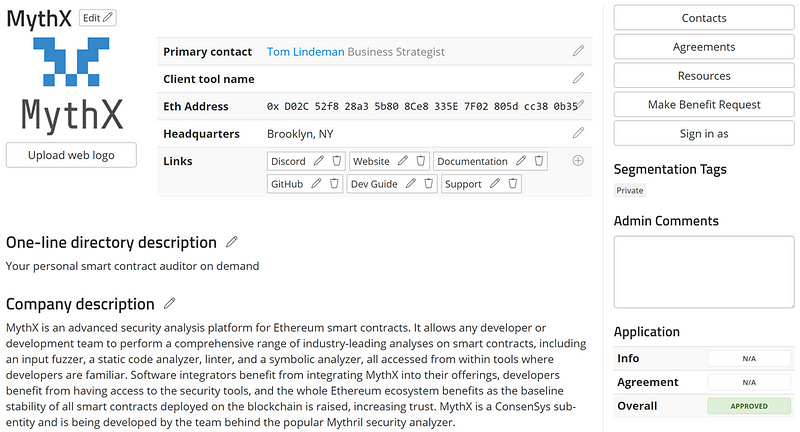
Task: Edit the Support link pencil icon
Action: coord(495,183)
